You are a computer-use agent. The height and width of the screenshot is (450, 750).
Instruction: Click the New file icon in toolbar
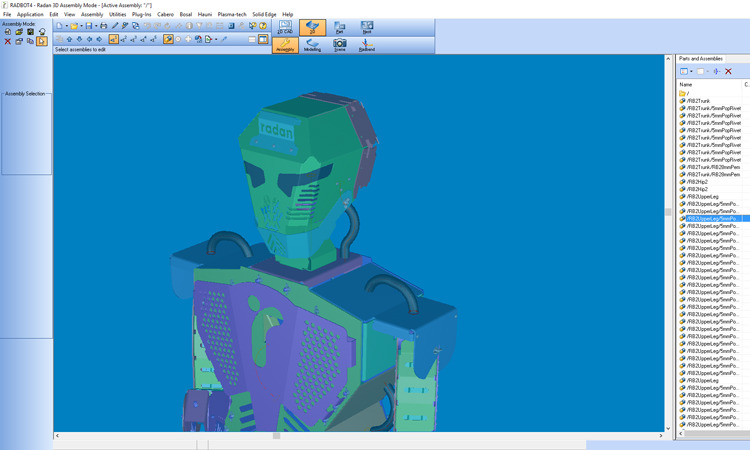tap(59, 26)
